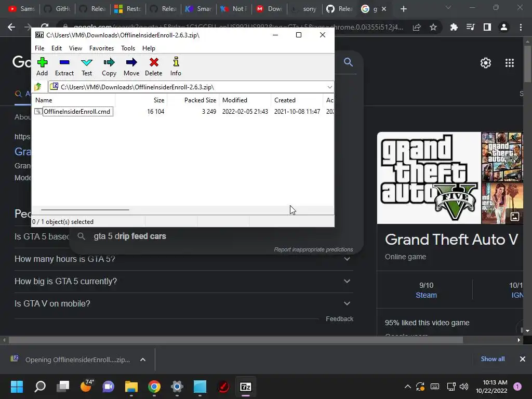
Task: Open the Help menu in 7-Zip
Action: click(149, 48)
